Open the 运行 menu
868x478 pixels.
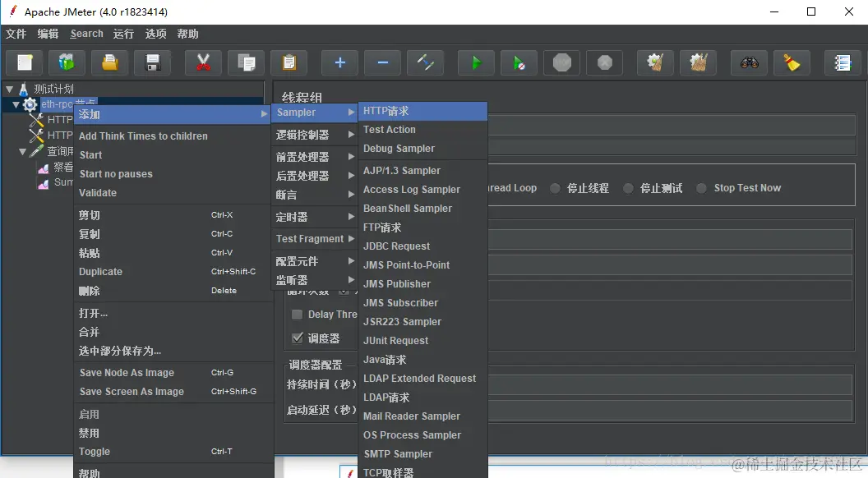123,34
